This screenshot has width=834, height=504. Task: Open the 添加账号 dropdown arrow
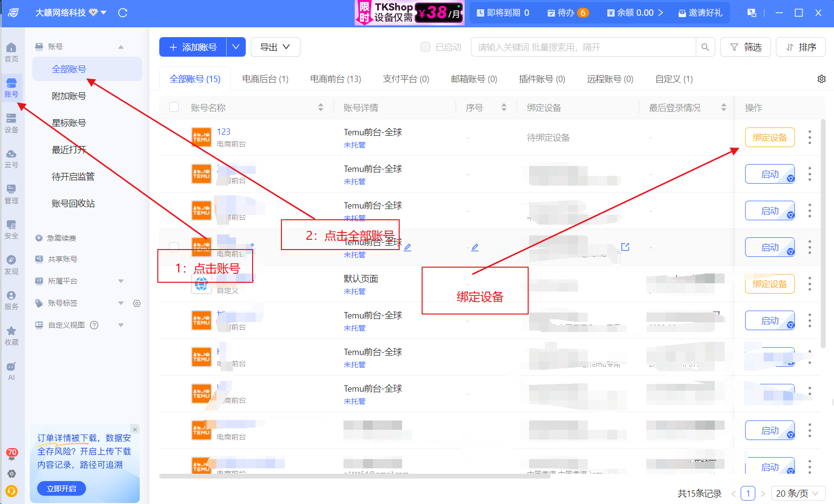click(x=236, y=47)
